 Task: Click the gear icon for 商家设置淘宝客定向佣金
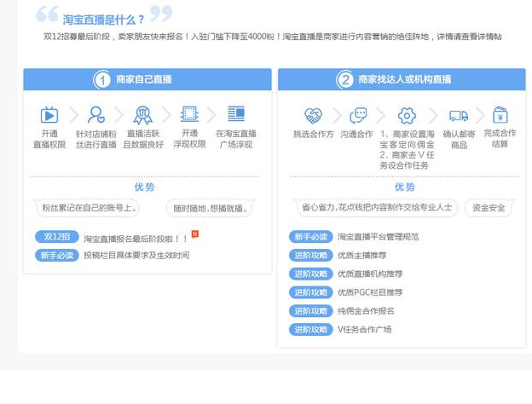[407, 116]
